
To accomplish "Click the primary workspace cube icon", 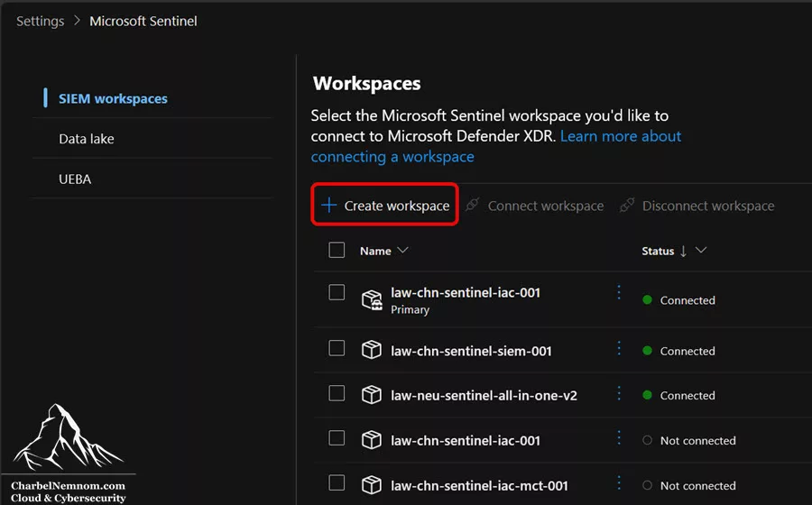I will 372,299.
